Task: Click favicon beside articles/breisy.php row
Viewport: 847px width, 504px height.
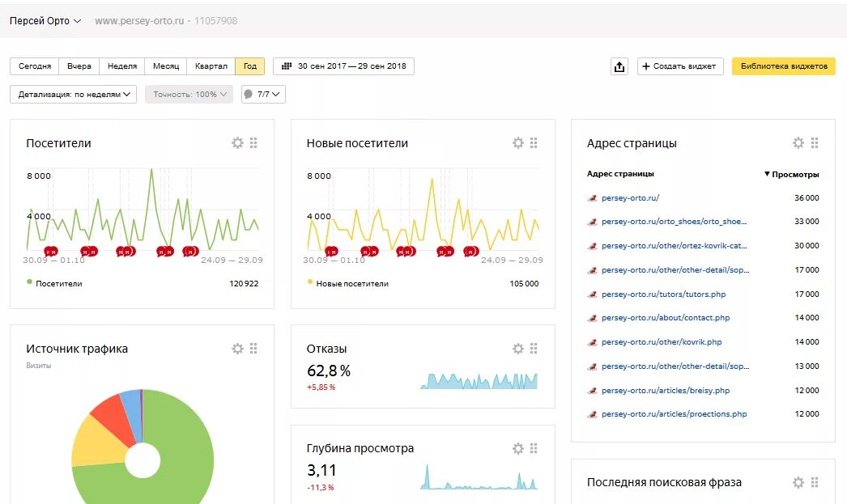Action: coord(592,391)
